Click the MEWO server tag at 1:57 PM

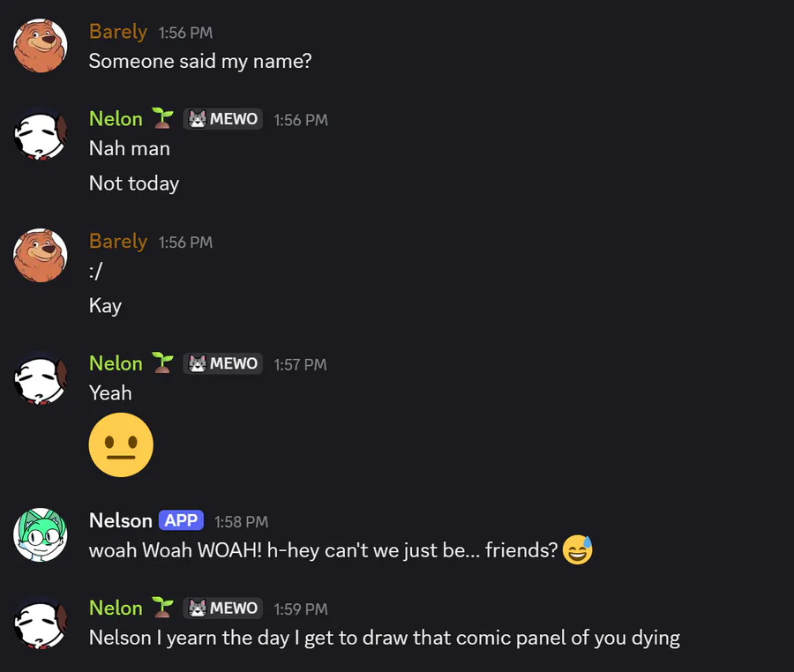[223, 363]
